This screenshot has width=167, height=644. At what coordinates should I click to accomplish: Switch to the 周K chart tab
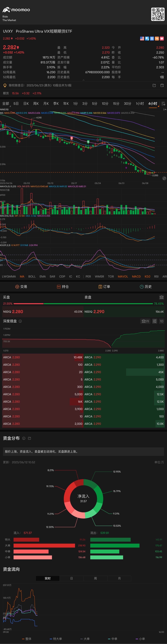click(36, 104)
